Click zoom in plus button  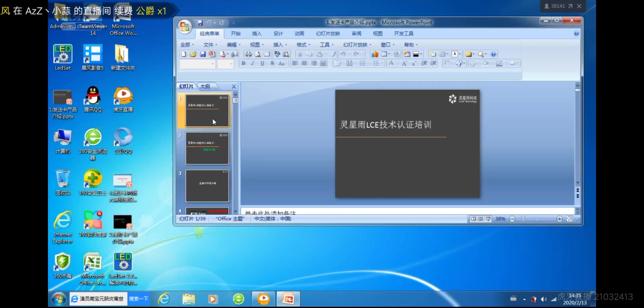(559, 219)
